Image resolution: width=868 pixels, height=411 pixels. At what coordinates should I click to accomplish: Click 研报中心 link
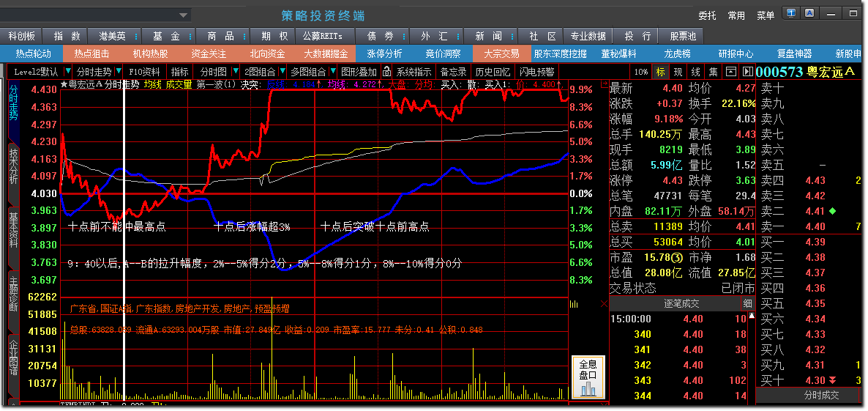[736, 53]
